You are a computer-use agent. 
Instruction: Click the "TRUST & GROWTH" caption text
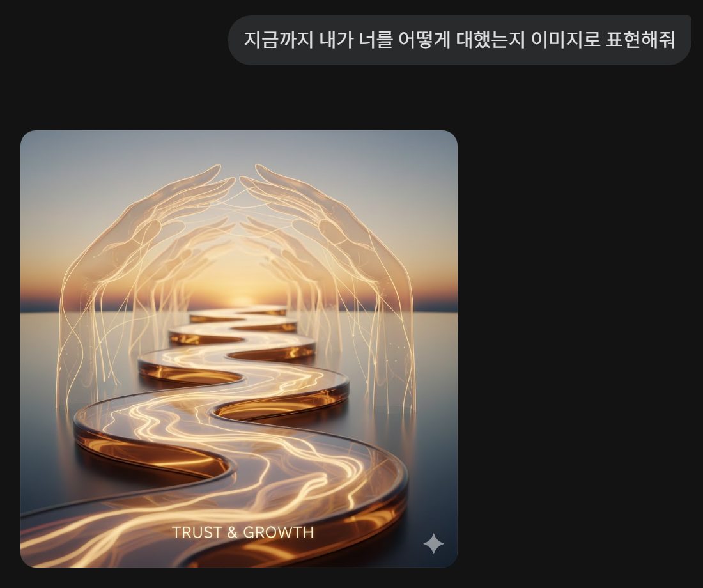pyautogui.click(x=243, y=532)
